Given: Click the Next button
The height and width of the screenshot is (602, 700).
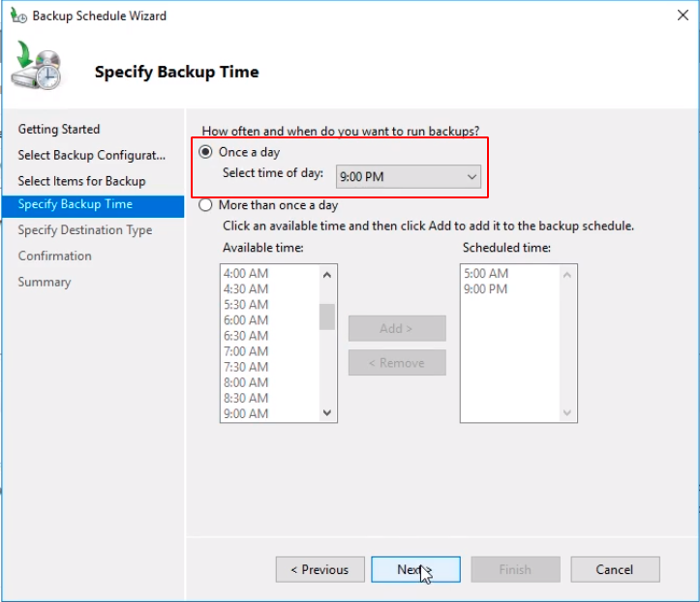Looking at the screenshot, I should (x=415, y=569).
